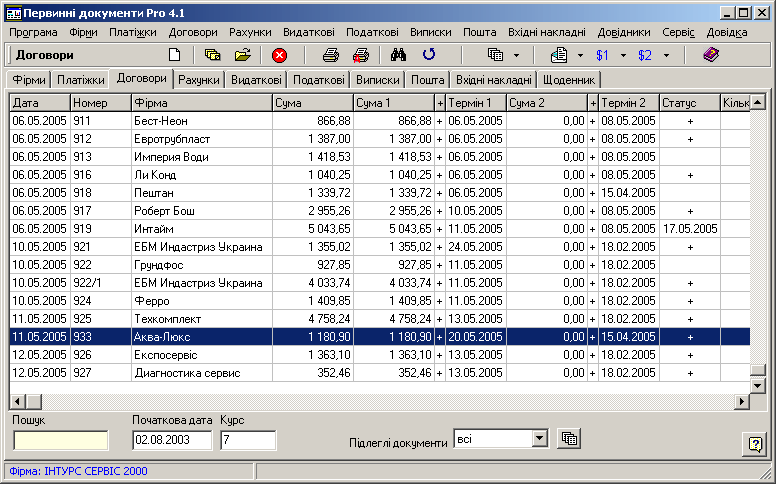Image resolution: width=776 pixels, height=484 pixels.
Task: Click the Статус column header
Action: (x=690, y=103)
